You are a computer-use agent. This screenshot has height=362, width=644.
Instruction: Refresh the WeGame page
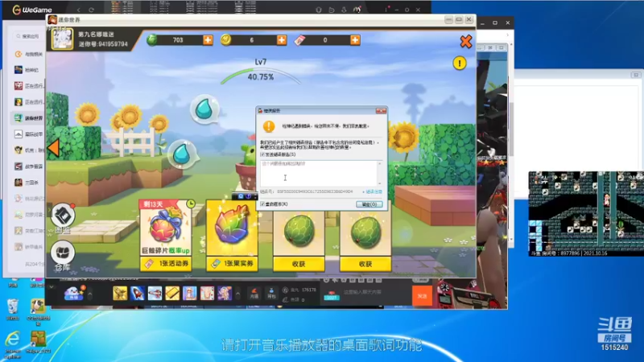coord(91,10)
